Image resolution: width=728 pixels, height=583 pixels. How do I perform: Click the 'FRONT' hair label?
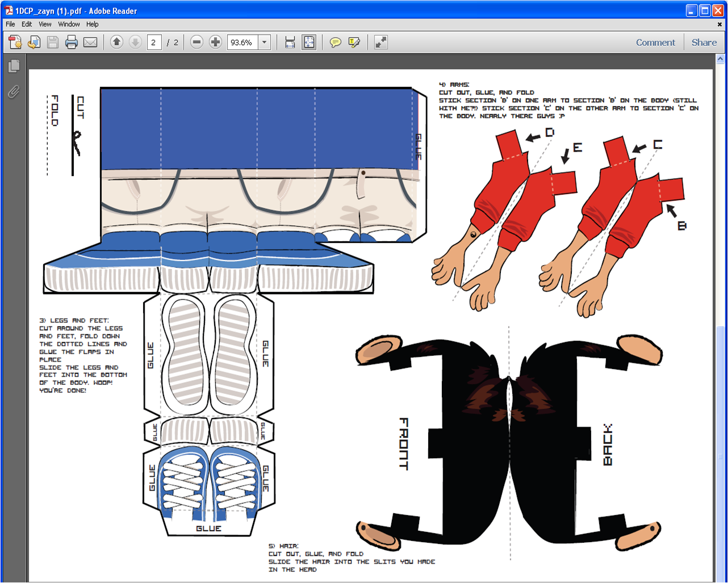click(404, 444)
